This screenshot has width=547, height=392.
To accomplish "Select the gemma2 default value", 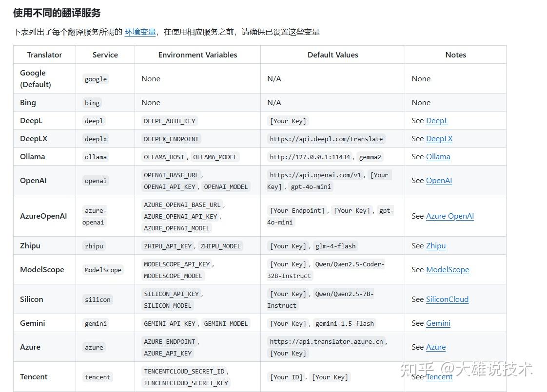I will pyautogui.click(x=370, y=157).
